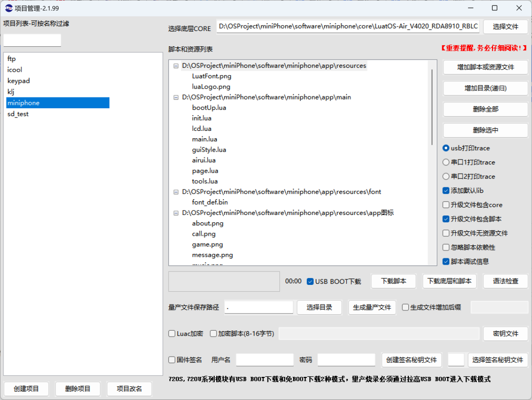Click the 语法检查 button
The width and height of the screenshot is (532, 400).
[x=505, y=281]
